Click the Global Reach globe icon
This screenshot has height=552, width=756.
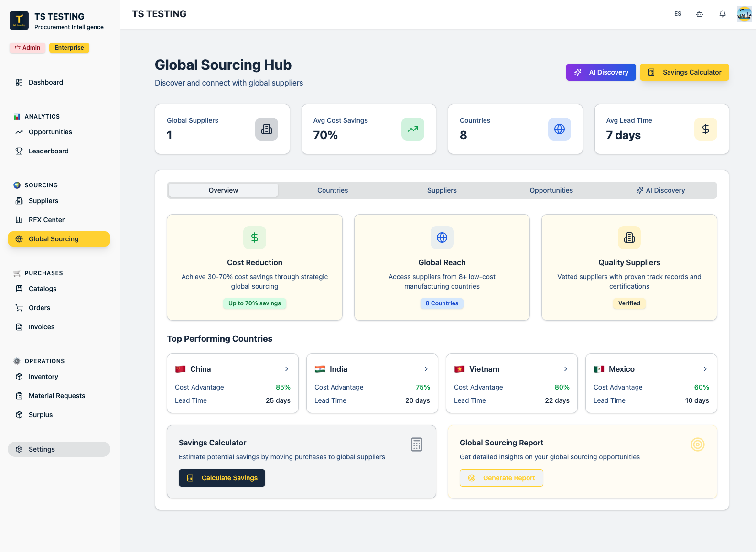point(442,238)
